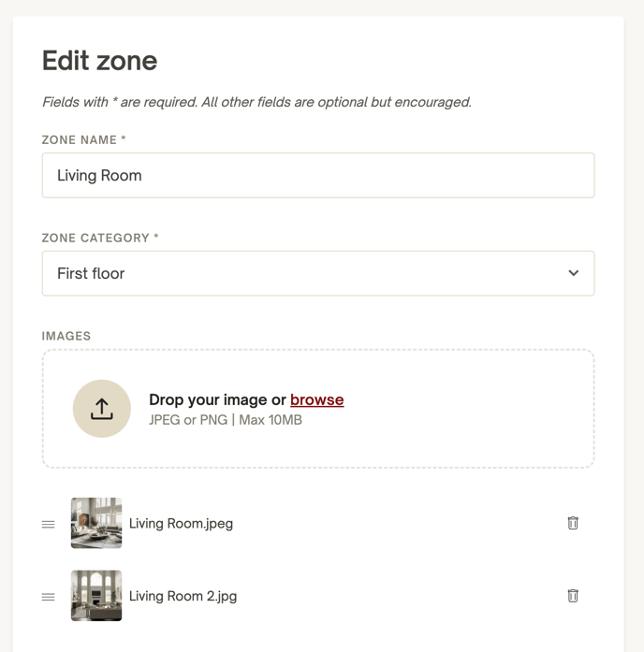Select the Living Room.jpeg file name
Viewport: 644px width, 652px height.
click(181, 523)
